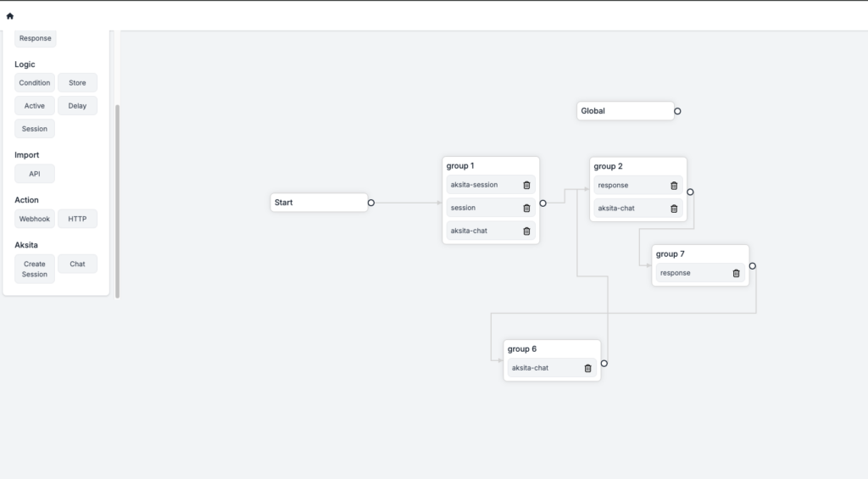The image size is (868, 479).
Task: Delete aksita-session item in group 1
Action: point(526,185)
